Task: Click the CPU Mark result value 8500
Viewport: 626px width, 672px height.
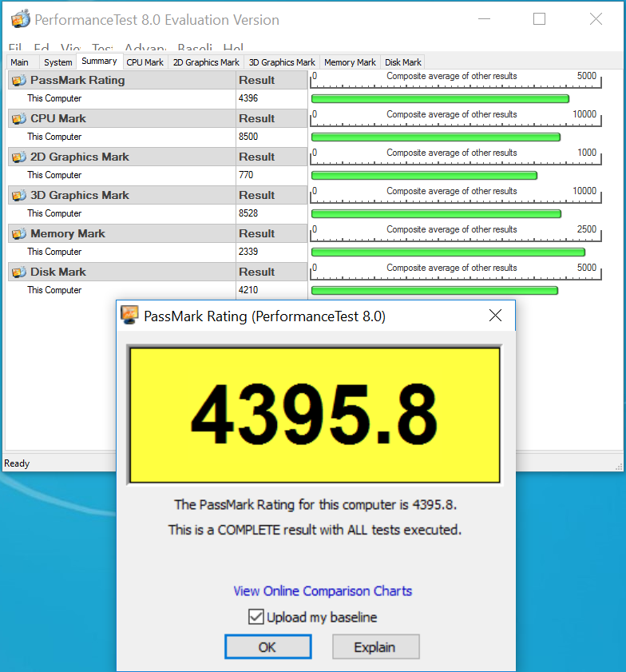Action: (x=248, y=137)
